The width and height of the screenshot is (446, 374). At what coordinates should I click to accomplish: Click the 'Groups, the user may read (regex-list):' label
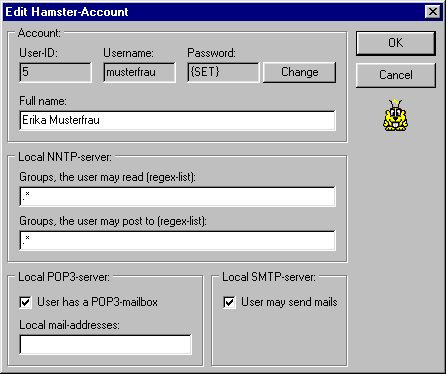pos(107,177)
